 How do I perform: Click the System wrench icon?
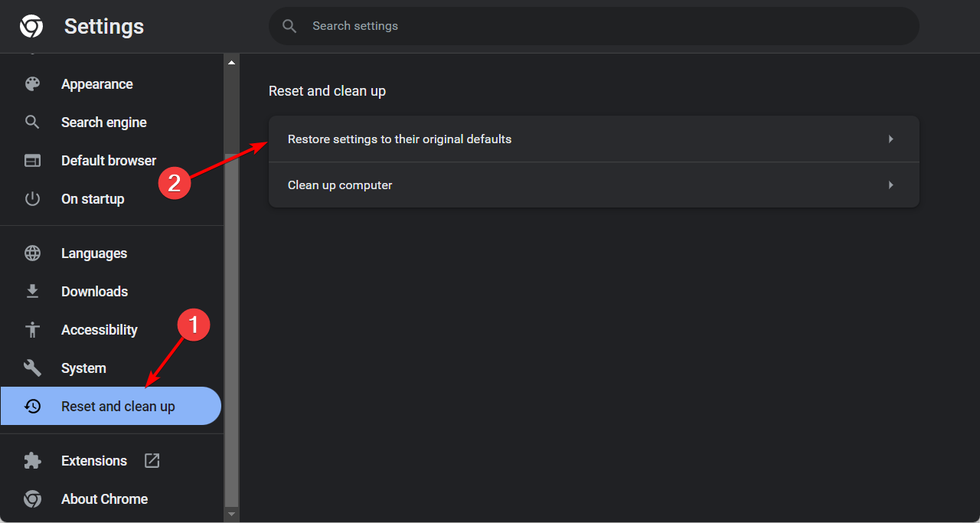(x=32, y=368)
